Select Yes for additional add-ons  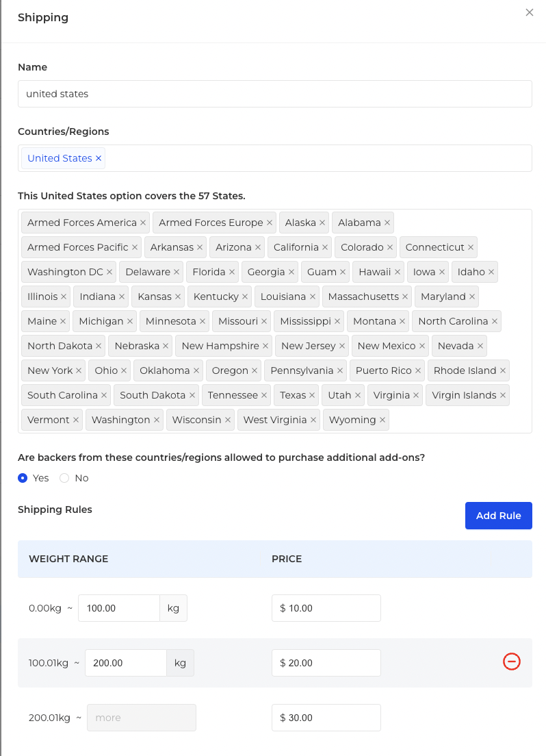pos(23,478)
